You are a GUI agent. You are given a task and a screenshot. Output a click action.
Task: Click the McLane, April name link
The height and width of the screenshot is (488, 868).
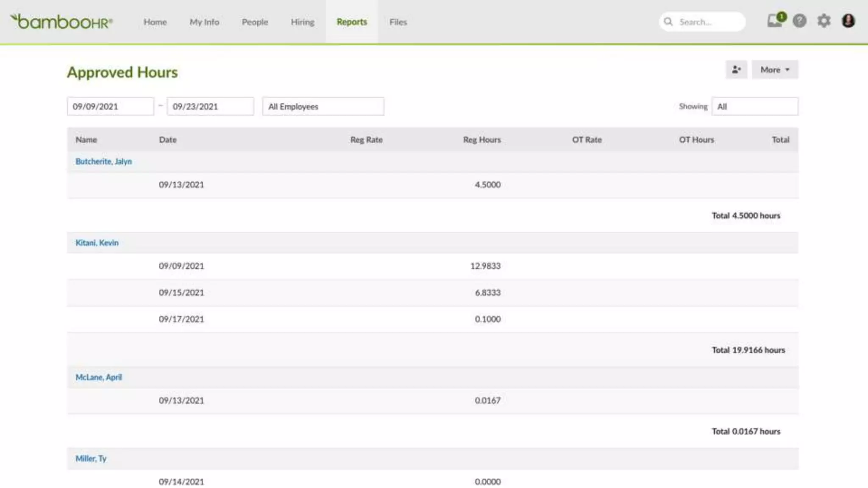[x=98, y=377]
